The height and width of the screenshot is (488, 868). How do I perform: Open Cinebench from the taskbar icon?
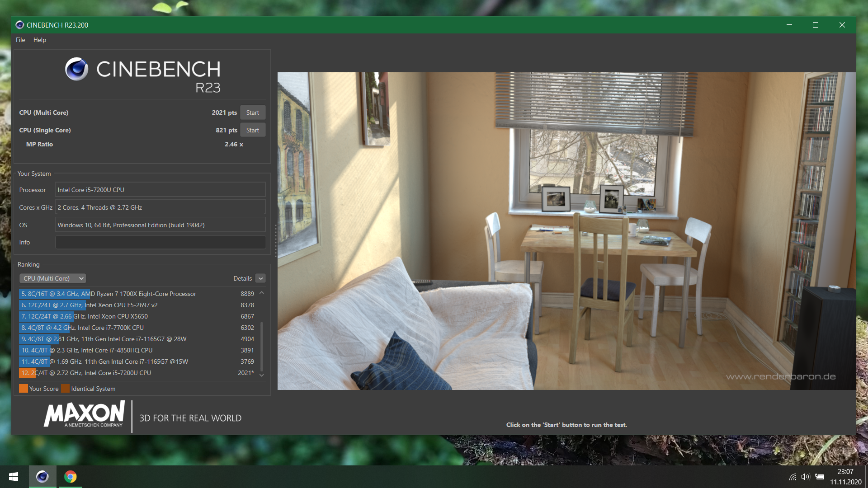pyautogui.click(x=42, y=477)
